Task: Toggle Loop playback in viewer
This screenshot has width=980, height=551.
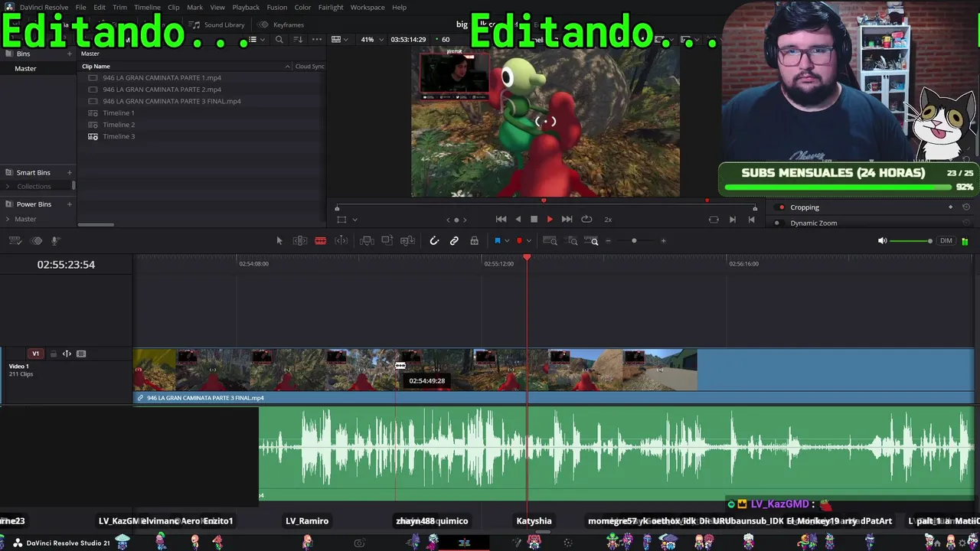Action: pos(586,220)
